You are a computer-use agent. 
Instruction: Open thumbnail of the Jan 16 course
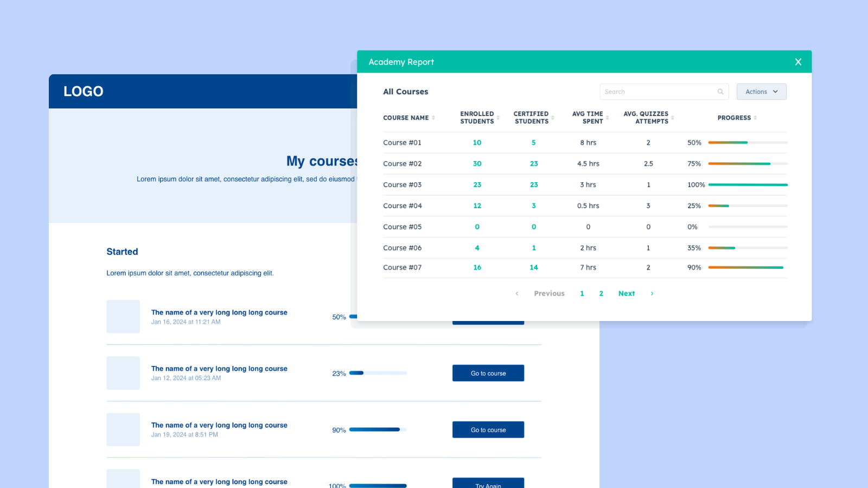(123, 317)
